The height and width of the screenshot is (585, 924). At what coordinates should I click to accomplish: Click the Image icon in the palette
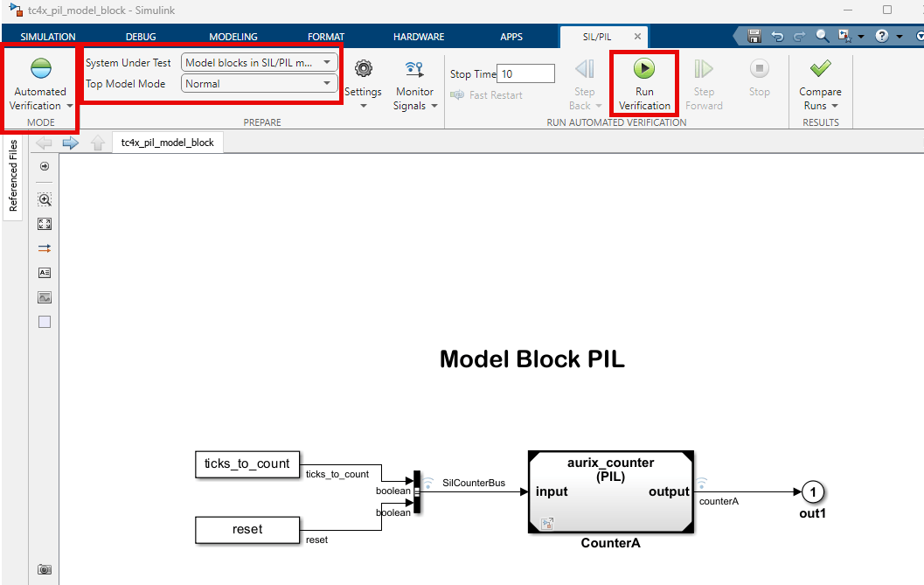[45, 297]
